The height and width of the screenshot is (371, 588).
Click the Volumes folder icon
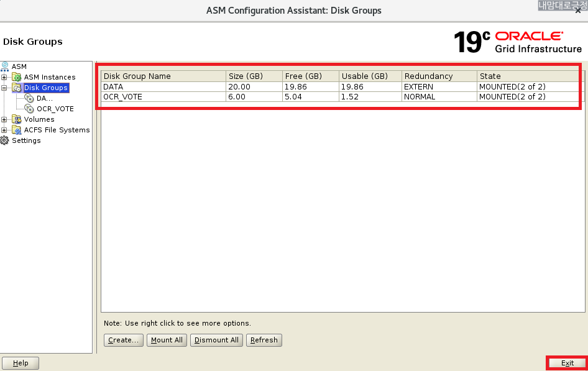pos(17,119)
